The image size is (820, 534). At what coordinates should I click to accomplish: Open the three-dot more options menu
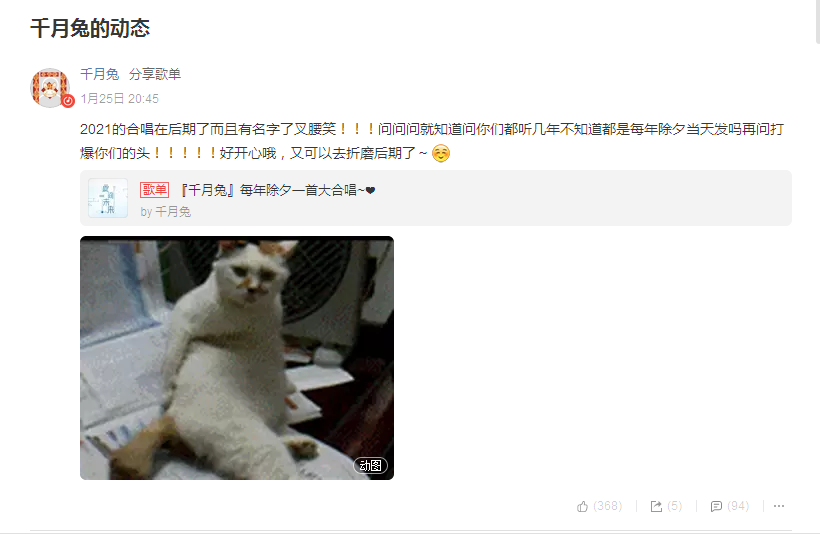pyautogui.click(x=779, y=506)
